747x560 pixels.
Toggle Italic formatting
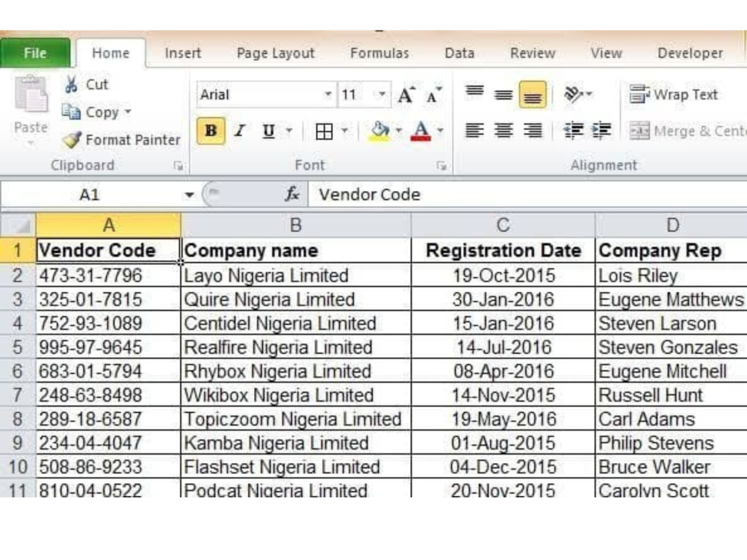click(x=240, y=131)
